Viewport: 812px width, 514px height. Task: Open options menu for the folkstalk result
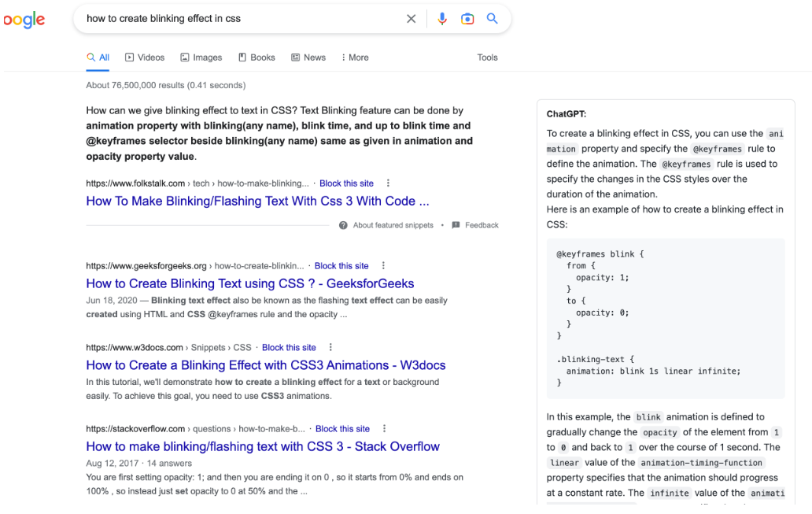[x=388, y=183]
